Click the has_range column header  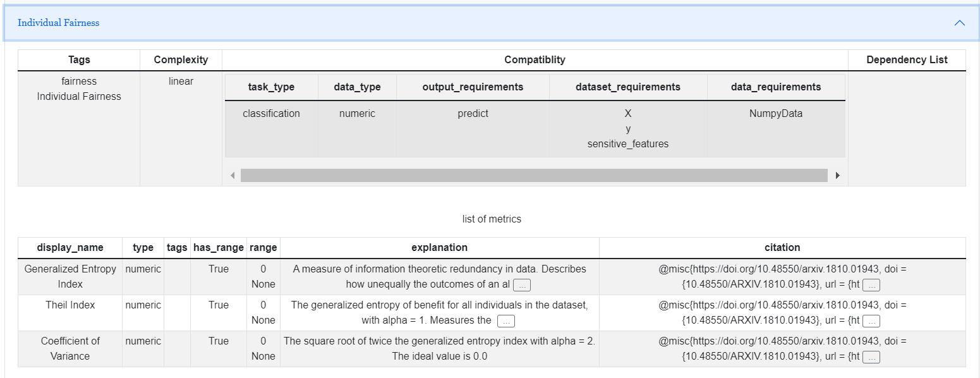click(219, 248)
